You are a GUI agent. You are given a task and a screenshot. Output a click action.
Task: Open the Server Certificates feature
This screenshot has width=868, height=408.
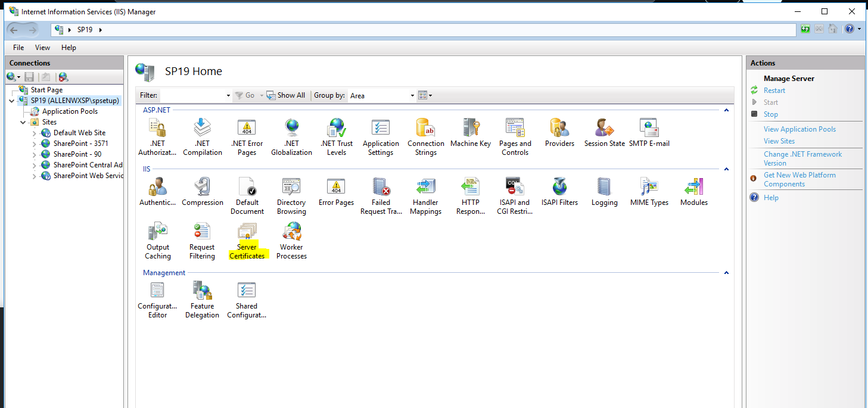[247, 241]
